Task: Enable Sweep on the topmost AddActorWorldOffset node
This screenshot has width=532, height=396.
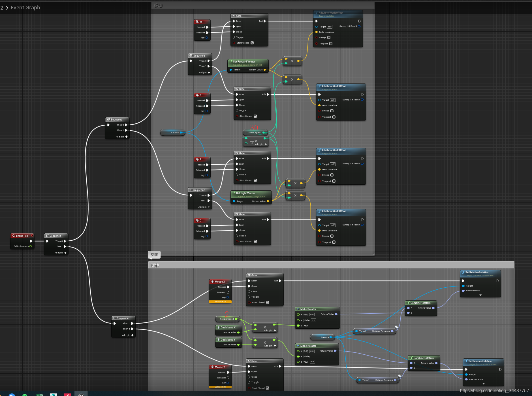Action: coord(329,37)
